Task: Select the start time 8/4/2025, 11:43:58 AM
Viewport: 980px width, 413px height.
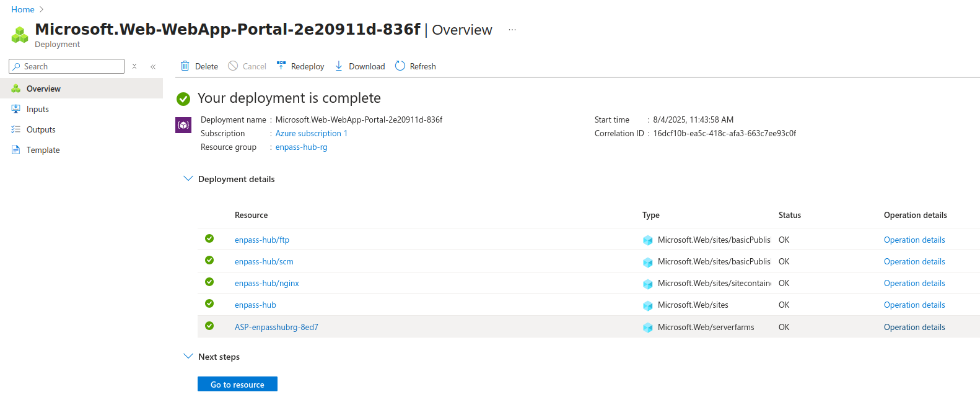Action: 693,120
